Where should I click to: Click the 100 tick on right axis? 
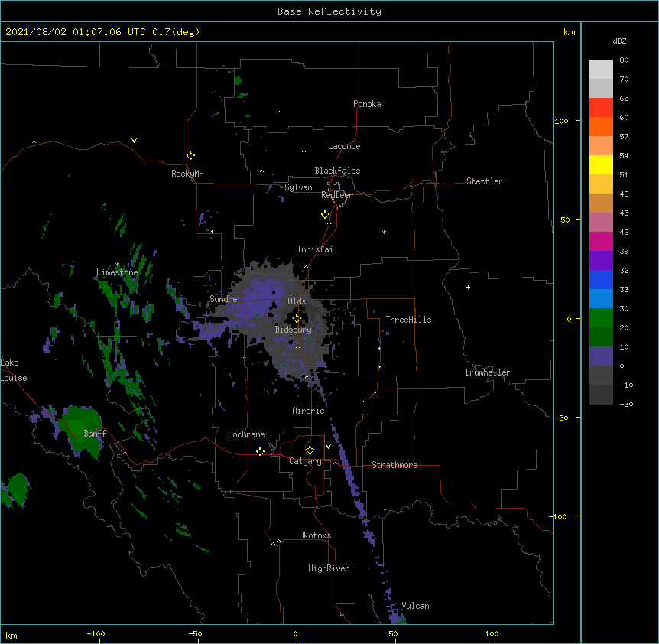(x=561, y=121)
